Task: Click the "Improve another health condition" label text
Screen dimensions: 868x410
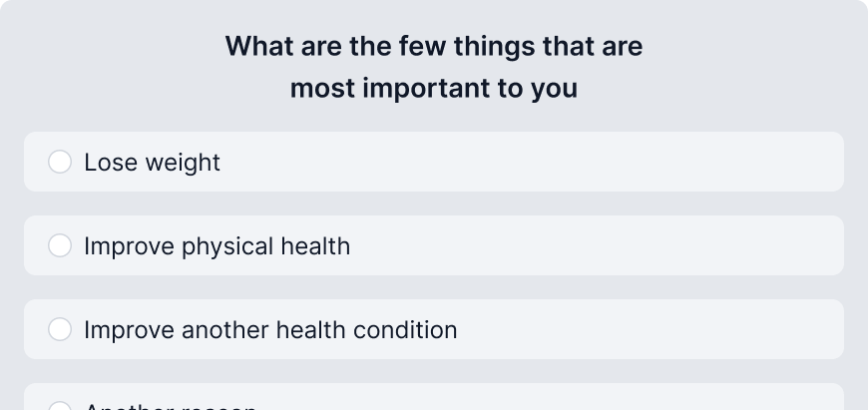Action: click(270, 330)
